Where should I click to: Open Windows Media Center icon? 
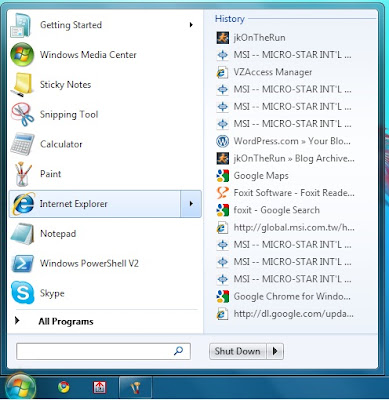pos(22,54)
